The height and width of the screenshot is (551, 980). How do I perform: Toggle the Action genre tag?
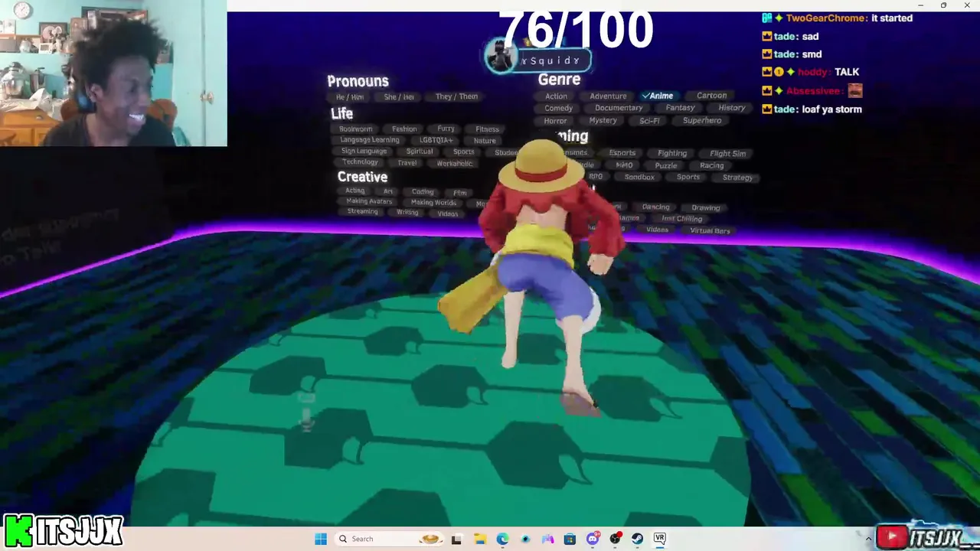[556, 96]
